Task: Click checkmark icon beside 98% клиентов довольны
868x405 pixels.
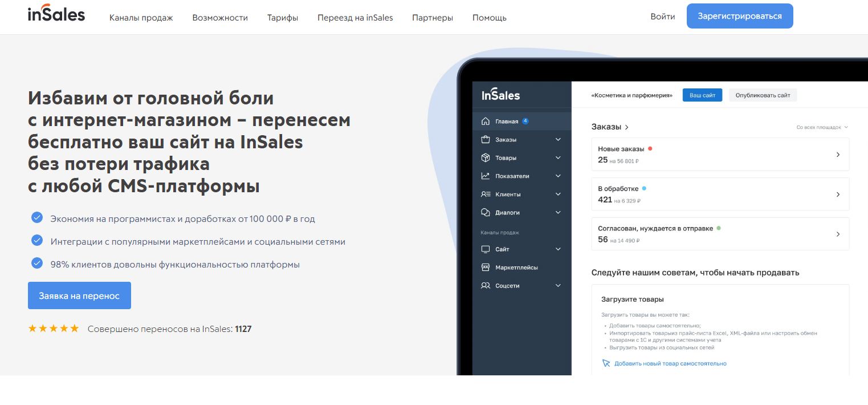Action: pos(37,263)
